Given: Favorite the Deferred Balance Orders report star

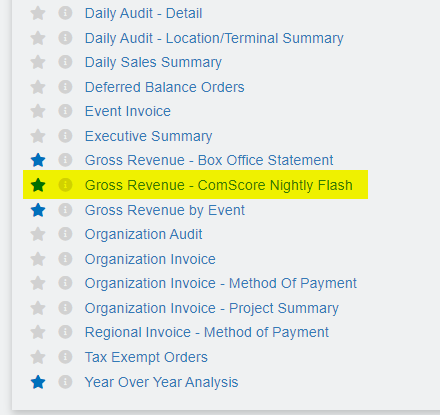Looking at the screenshot, I should pos(38,87).
